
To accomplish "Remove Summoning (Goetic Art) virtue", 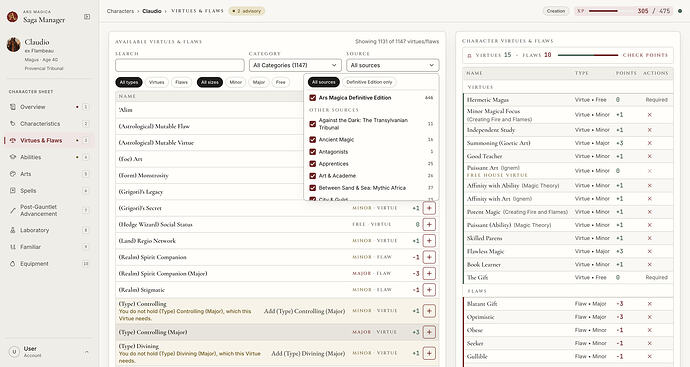I will click(650, 143).
